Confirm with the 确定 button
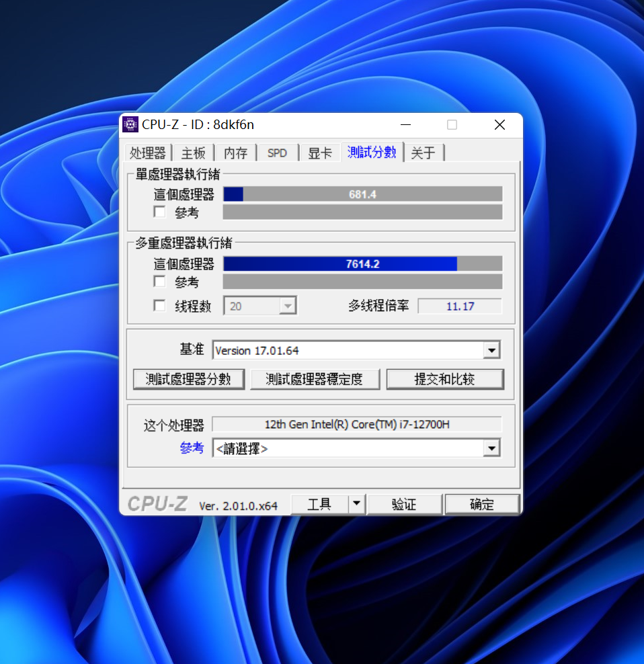644x664 pixels. [x=482, y=504]
